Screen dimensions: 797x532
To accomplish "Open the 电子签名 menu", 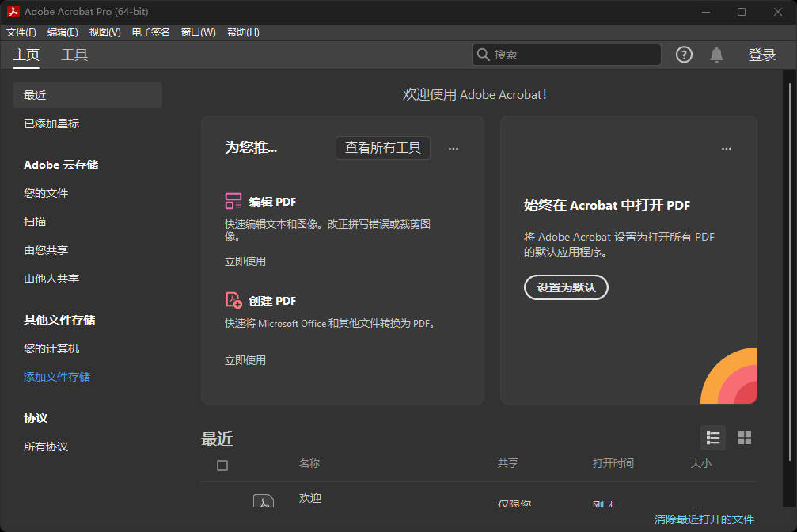I will pos(150,32).
